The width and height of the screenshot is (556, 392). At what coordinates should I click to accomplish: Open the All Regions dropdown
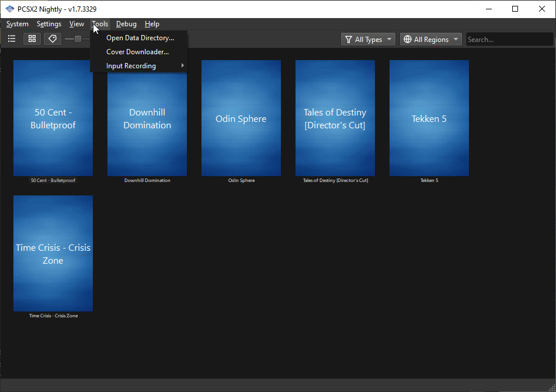pos(430,39)
